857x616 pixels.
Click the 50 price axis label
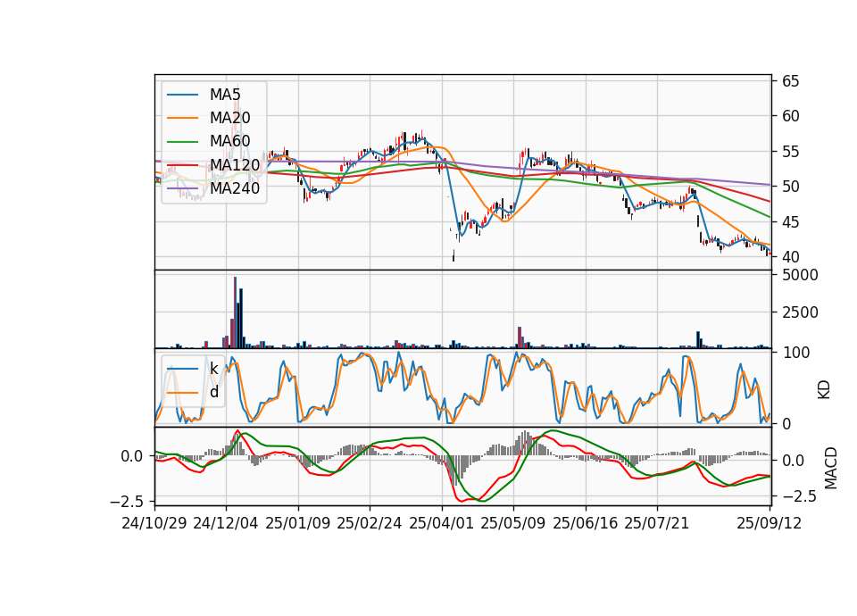click(x=790, y=187)
